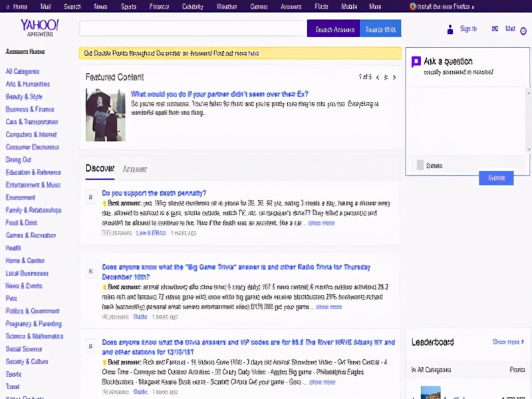This screenshot has width=532, height=399.
Task: Click the Yahoo Answers logo
Action: click(40, 27)
